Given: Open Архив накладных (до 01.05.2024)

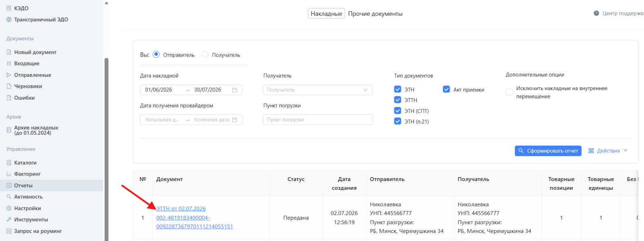Looking at the screenshot, I should pos(36,130).
